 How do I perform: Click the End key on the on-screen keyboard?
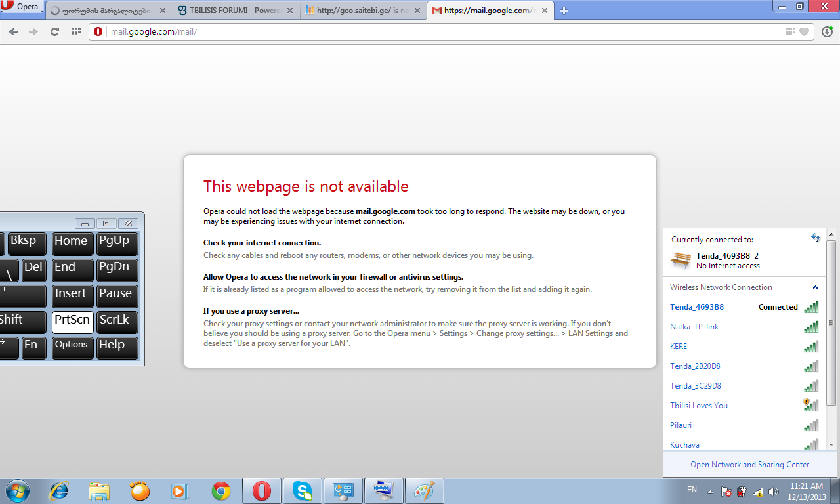(72, 270)
